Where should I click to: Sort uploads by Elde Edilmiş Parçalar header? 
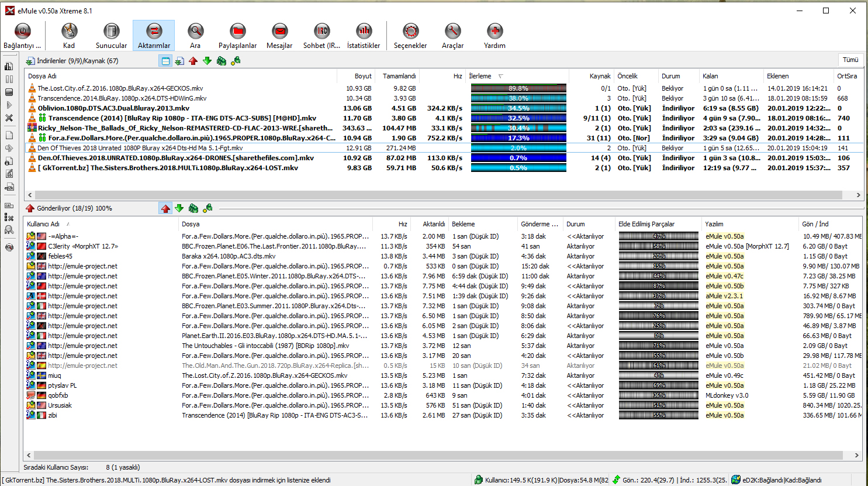(x=659, y=224)
